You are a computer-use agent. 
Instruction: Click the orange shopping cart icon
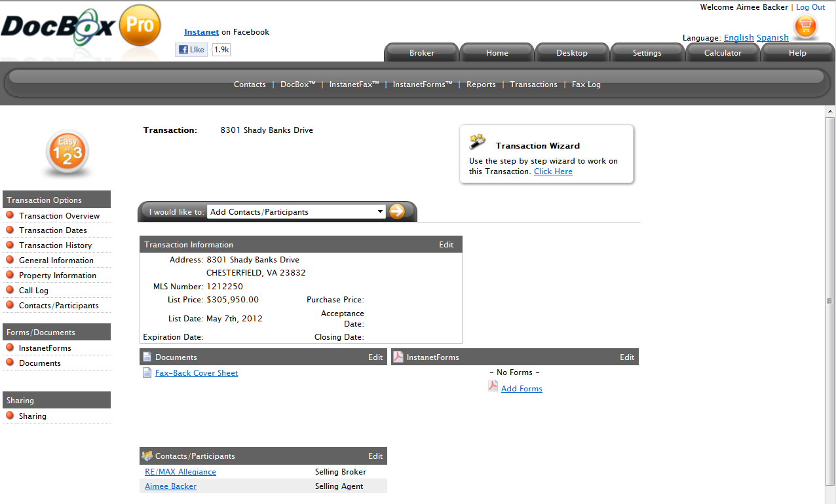click(x=805, y=27)
